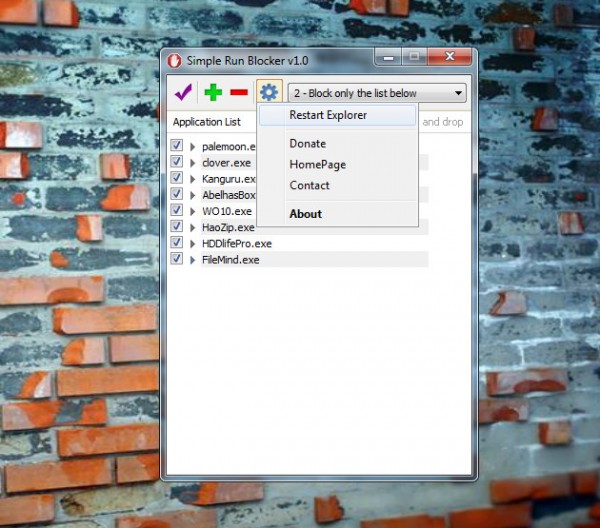This screenshot has width=600, height=528.
Task: Open About from the options menu
Action: [305, 214]
